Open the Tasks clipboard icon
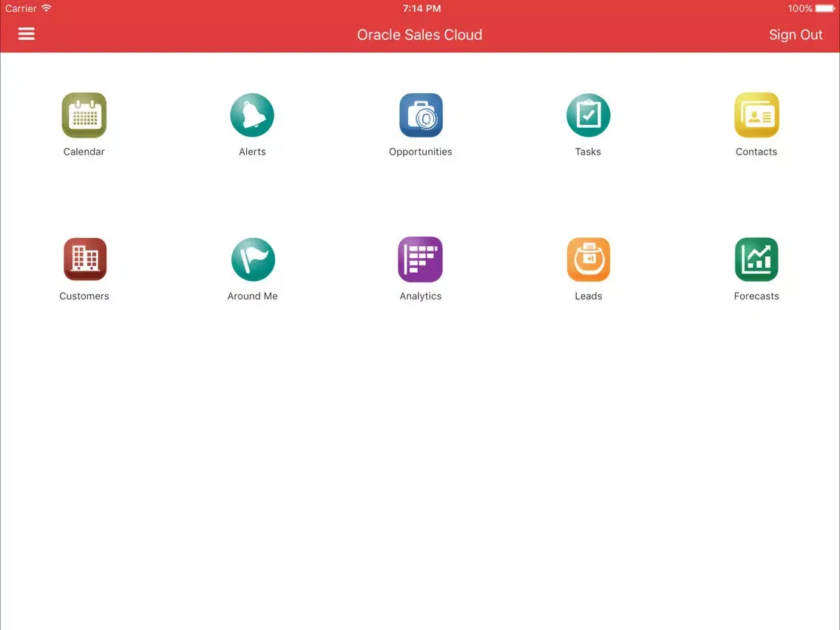840x630 pixels. (x=588, y=115)
